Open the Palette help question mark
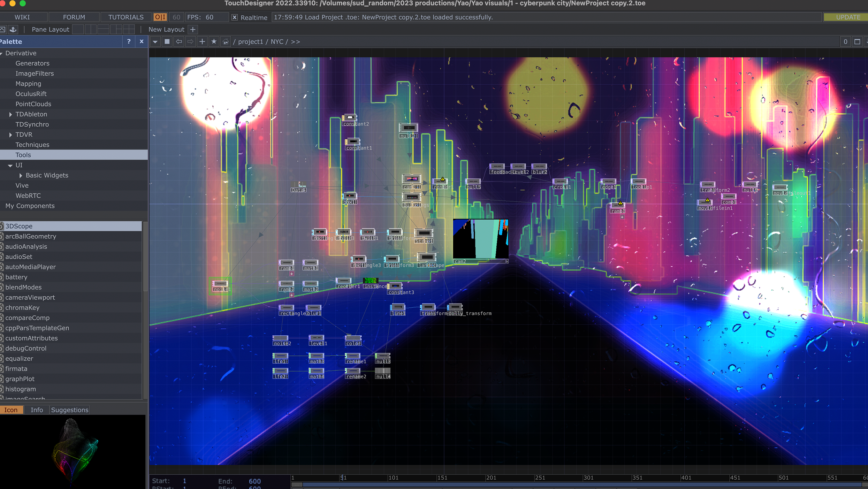868x489 pixels. coord(129,41)
